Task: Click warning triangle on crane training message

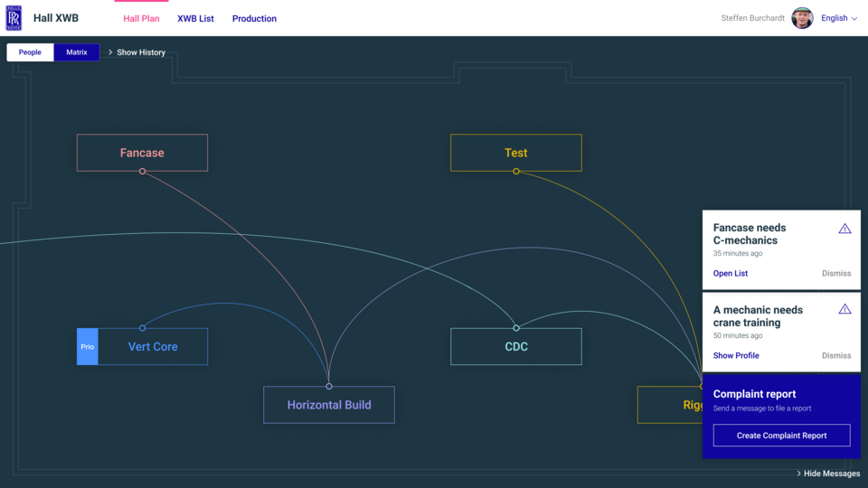Action: tap(844, 309)
